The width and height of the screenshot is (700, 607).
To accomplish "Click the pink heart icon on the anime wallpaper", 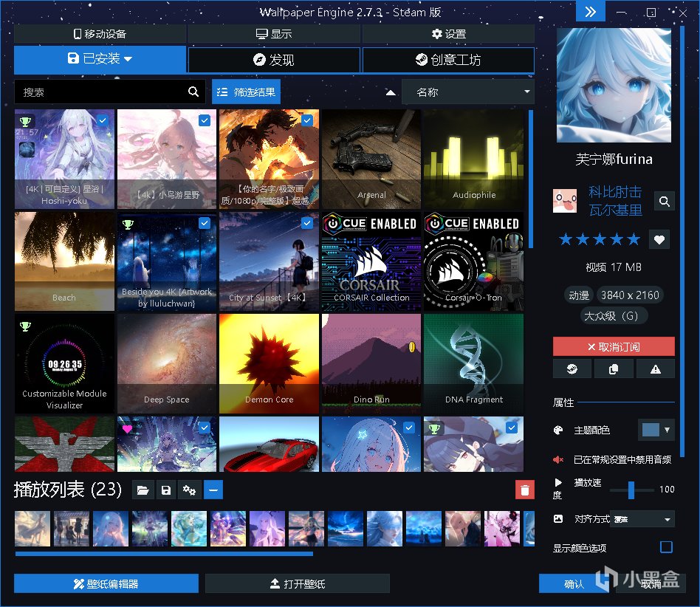I will click(x=127, y=429).
